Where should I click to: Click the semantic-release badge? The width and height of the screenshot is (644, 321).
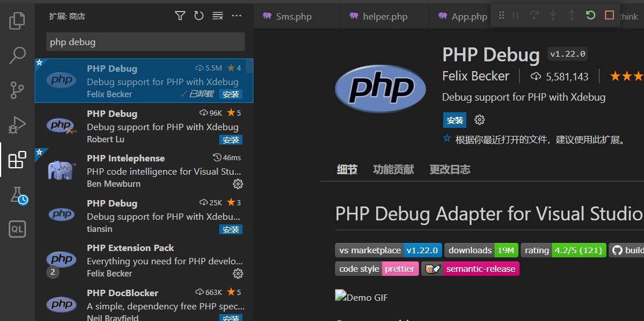pos(470,270)
